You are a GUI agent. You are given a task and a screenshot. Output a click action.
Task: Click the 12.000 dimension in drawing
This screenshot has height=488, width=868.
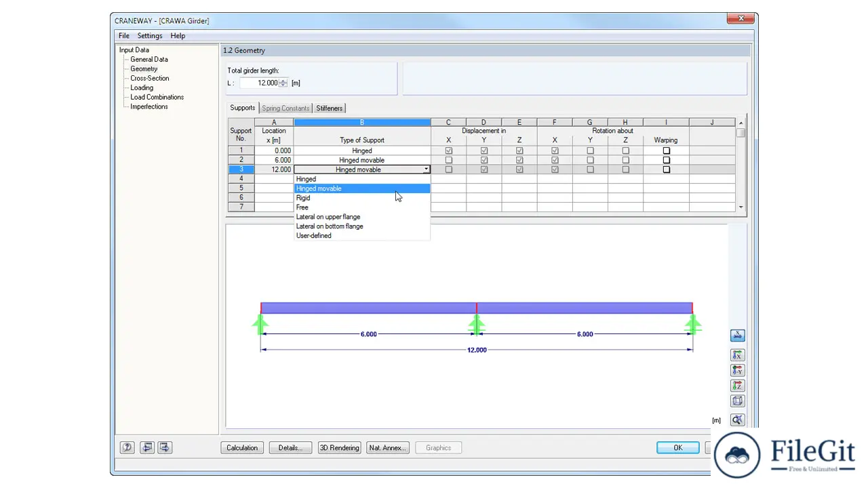[477, 350]
